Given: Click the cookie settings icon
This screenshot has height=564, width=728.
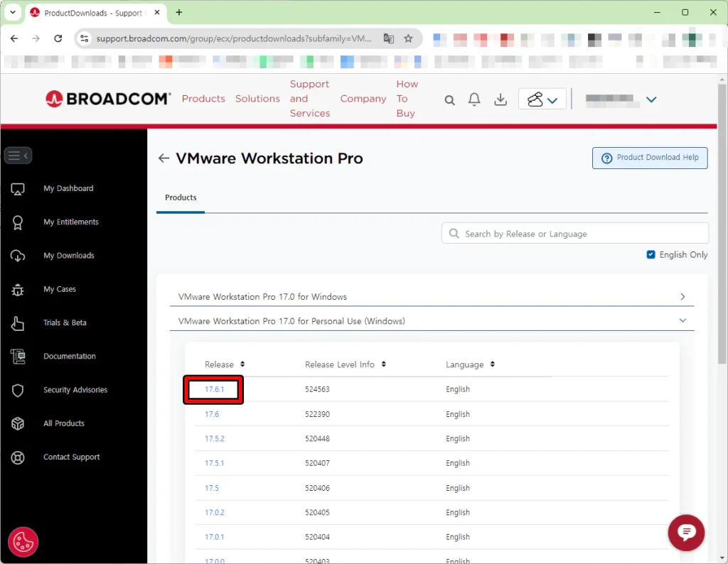Looking at the screenshot, I should pos(23,542).
